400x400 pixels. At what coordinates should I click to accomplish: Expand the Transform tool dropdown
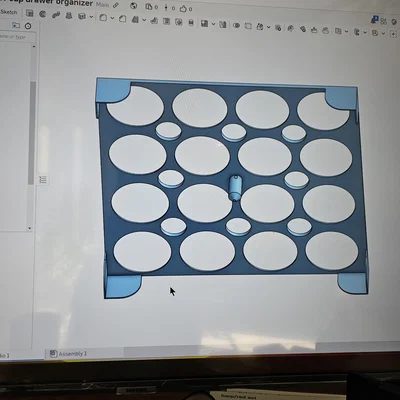pos(269,27)
